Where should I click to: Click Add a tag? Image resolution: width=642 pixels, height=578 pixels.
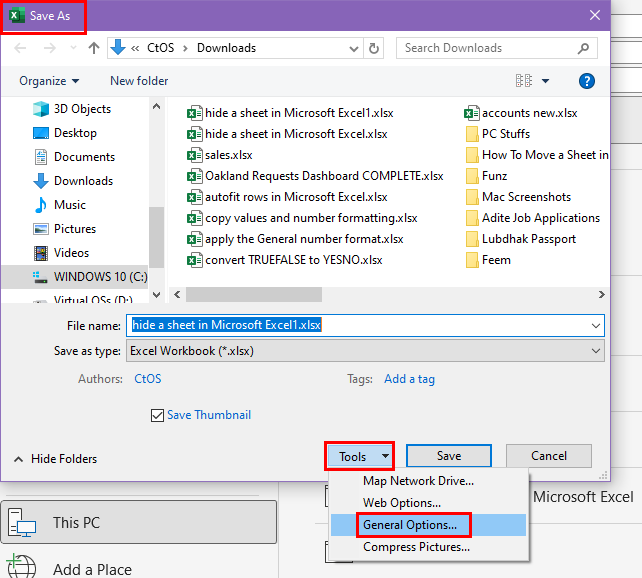pyautogui.click(x=409, y=379)
